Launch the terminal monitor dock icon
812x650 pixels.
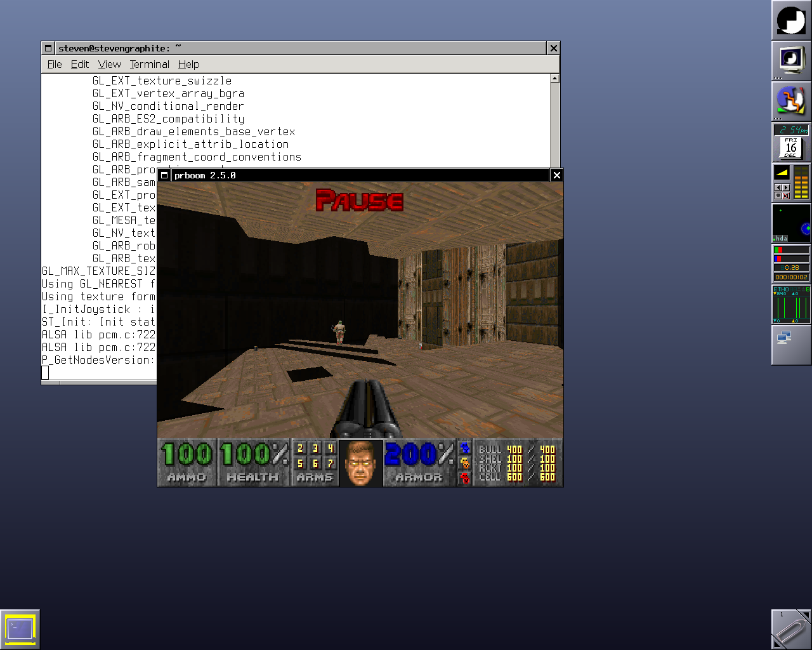point(791,61)
